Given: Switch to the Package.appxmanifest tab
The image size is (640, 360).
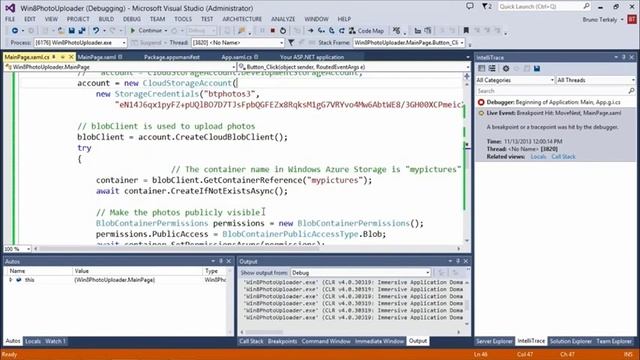Looking at the screenshot, I should 172,57.
